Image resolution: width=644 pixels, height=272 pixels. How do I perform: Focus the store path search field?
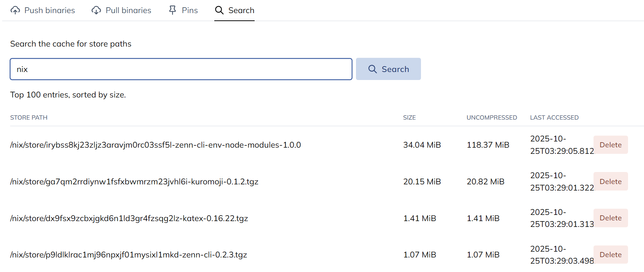181,69
